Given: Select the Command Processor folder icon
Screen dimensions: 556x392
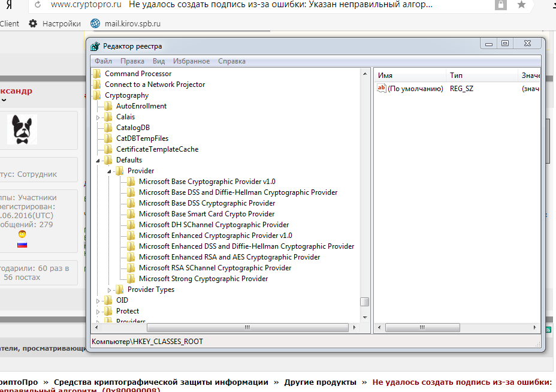Looking at the screenshot, I should pyautogui.click(x=97, y=74).
